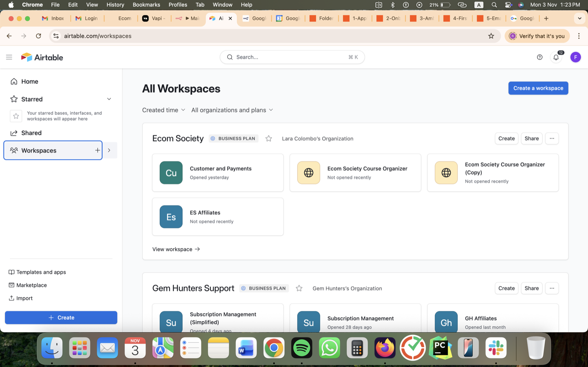This screenshot has width=588, height=367.
Task: Switch to the Inbox Gmail tab
Action: (x=53, y=18)
